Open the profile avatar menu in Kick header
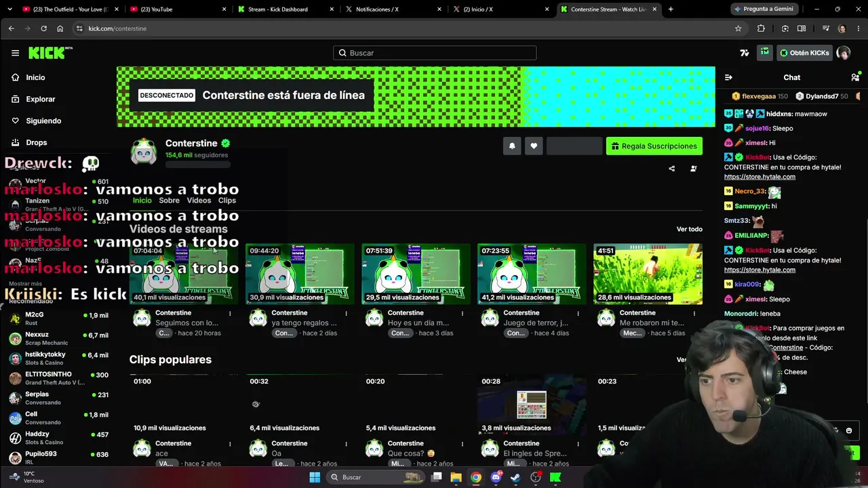 [843, 53]
